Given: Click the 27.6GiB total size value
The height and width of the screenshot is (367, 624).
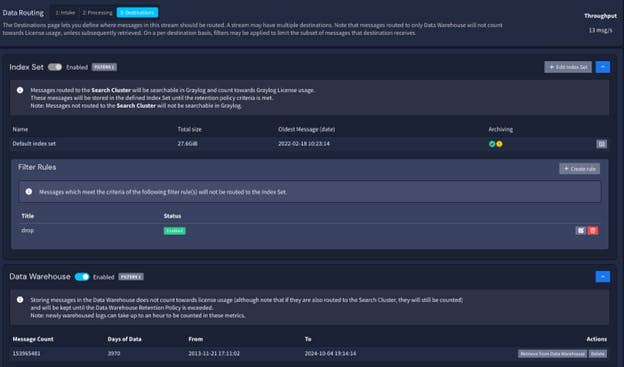Looking at the screenshot, I should pos(187,143).
